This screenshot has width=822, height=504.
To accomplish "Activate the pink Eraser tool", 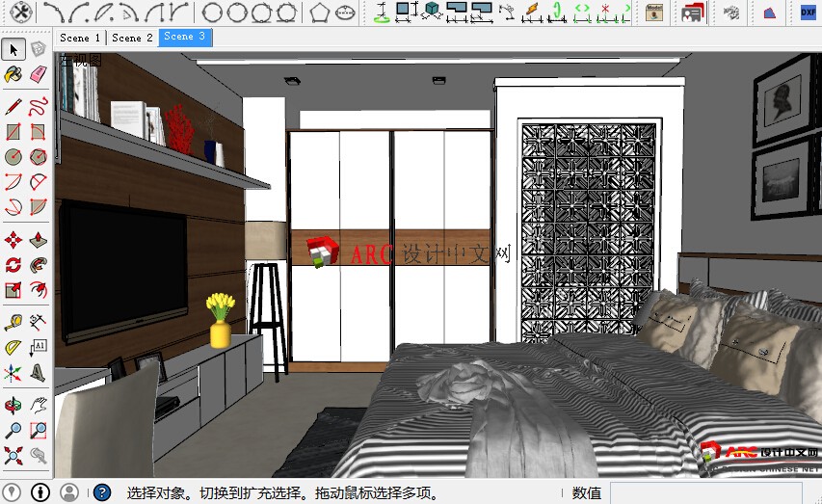I will click(x=38, y=75).
